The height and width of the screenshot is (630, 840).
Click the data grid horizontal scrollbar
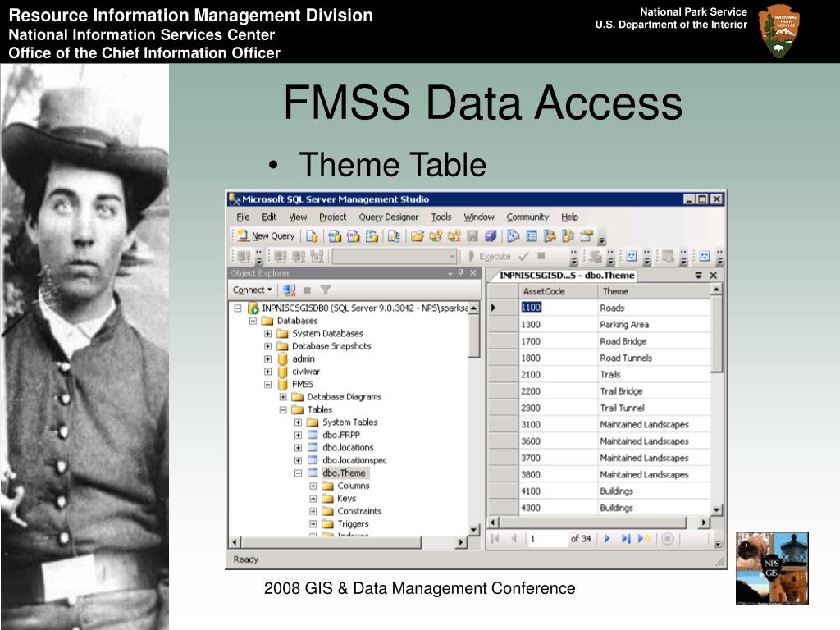coord(599,523)
